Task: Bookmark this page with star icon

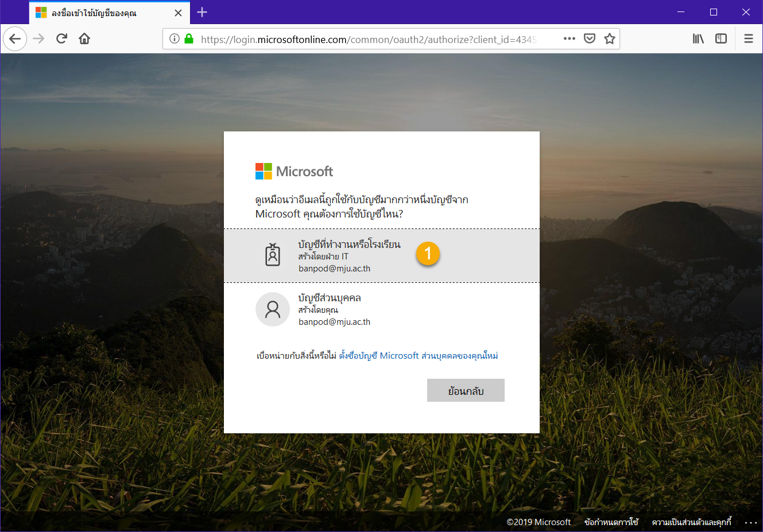Action: pyautogui.click(x=609, y=39)
